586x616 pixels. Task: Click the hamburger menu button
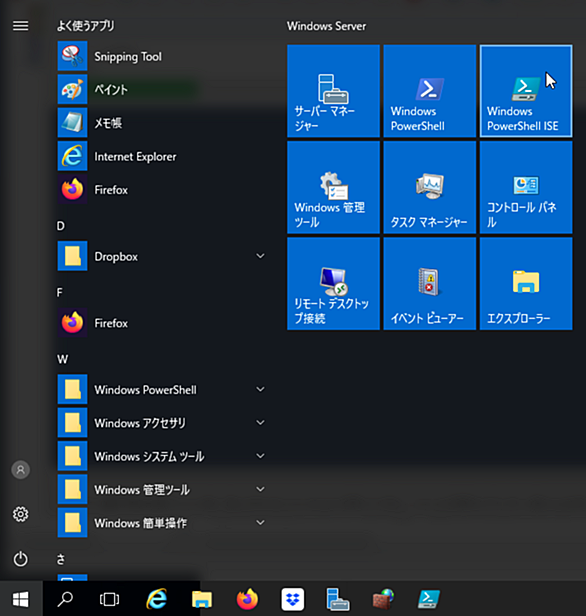point(20,26)
